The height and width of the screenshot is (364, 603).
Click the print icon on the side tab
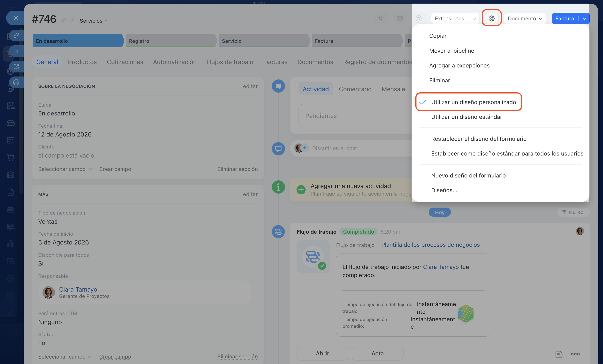click(x=16, y=82)
